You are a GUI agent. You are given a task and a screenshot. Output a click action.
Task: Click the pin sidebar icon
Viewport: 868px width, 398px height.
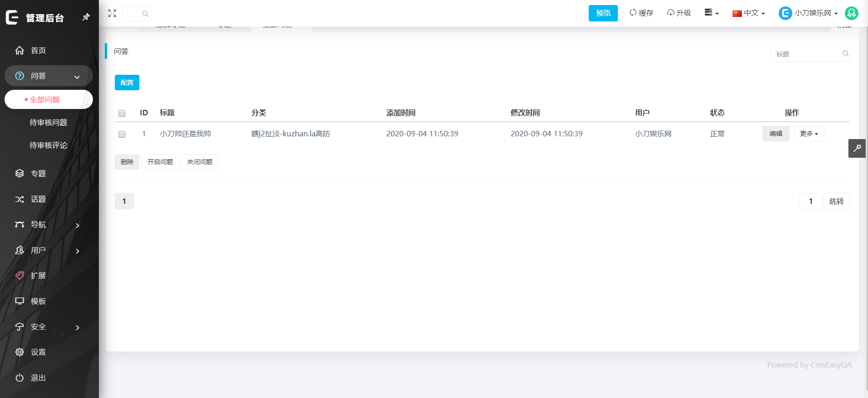86,17
